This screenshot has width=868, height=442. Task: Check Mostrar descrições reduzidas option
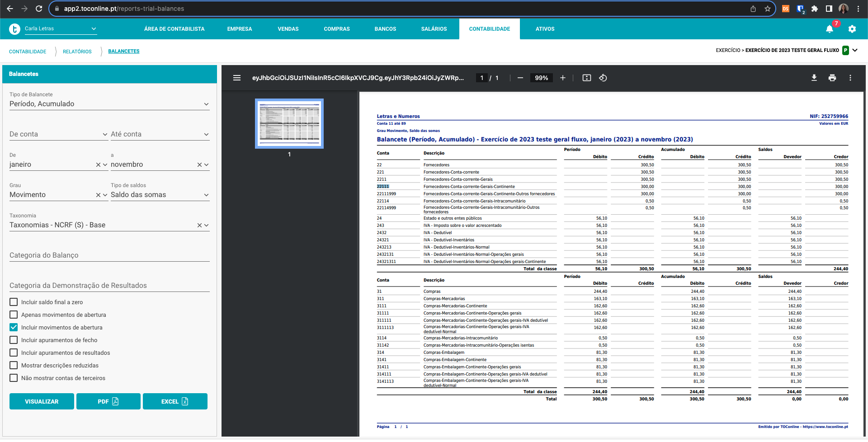14,365
